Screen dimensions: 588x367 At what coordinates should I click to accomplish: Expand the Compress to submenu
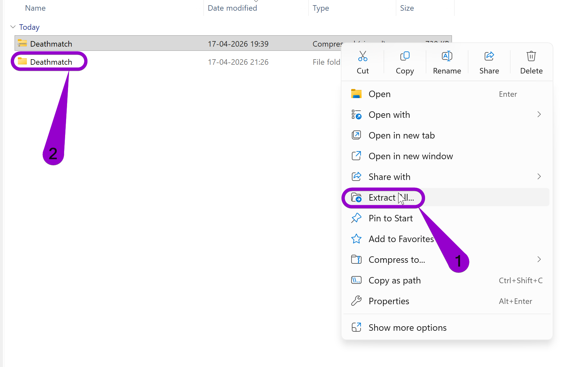point(539,260)
